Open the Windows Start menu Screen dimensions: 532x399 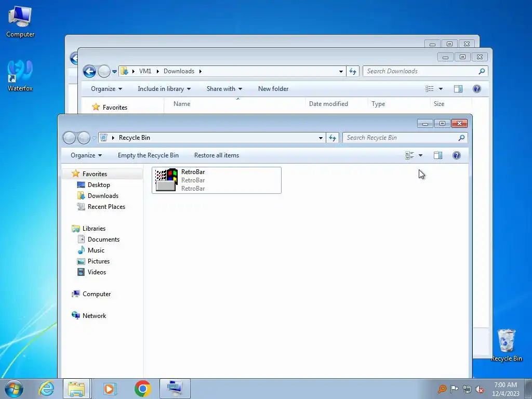tap(14, 389)
